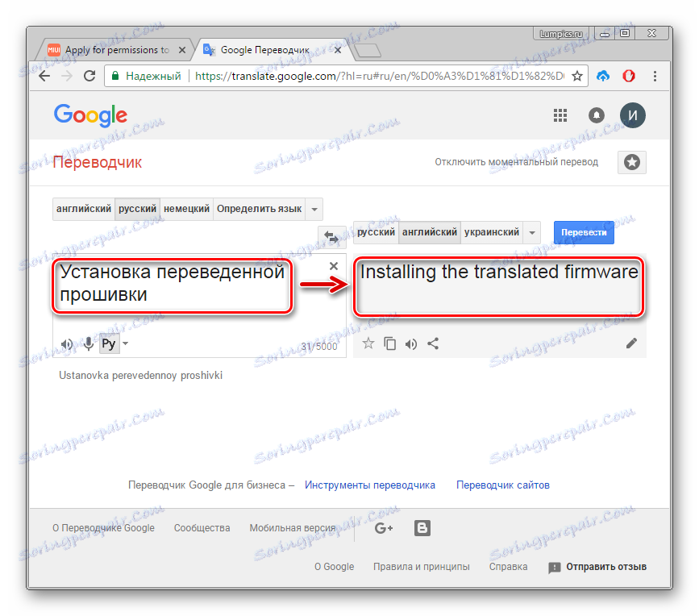Toggle the Ру virtual keyboard input
The width and height of the screenshot is (699, 616).
click(x=109, y=343)
